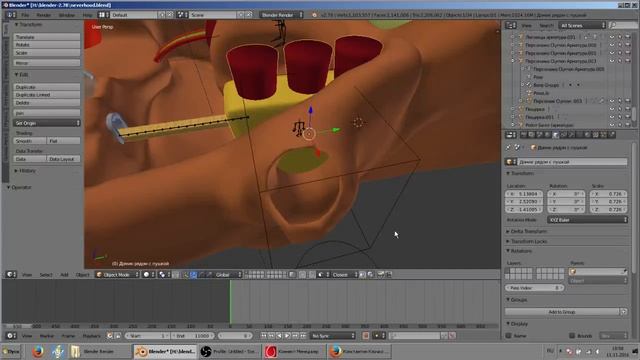Image resolution: width=640 pixels, height=360 pixels.
Task: Toggle selectability cursor icon on topmost outliner row
Action: (x=620, y=37)
